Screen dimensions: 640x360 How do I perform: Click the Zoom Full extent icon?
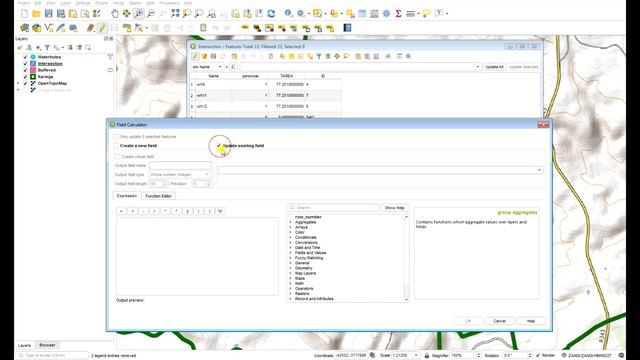175,13
